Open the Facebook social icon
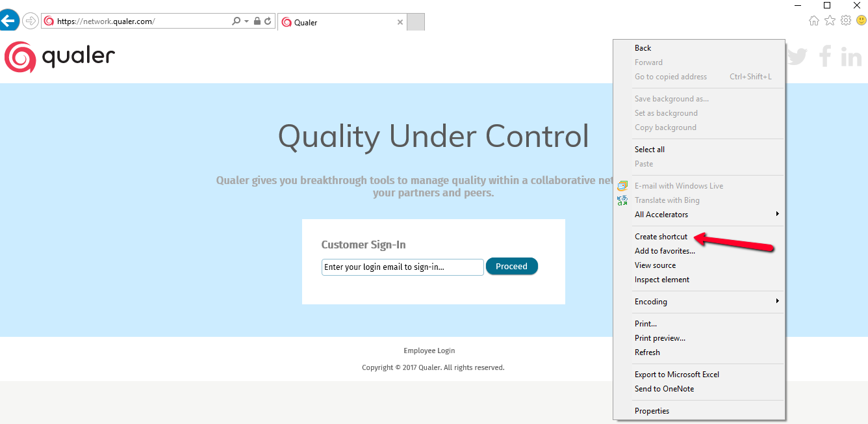Image resolution: width=868 pixels, height=424 pixels. click(x=825, y=57)
